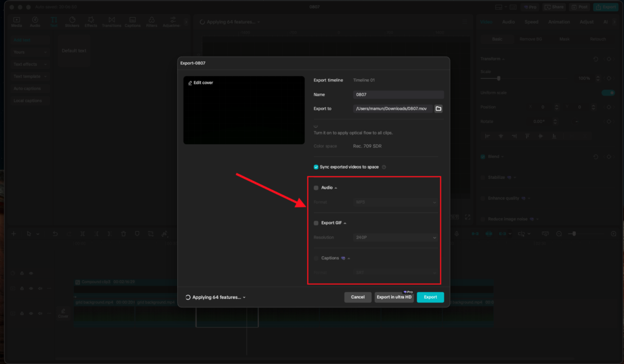This screenshot has height=364, width=624.
Task: Open the 240P resolution dropdown
Action: 395,237
